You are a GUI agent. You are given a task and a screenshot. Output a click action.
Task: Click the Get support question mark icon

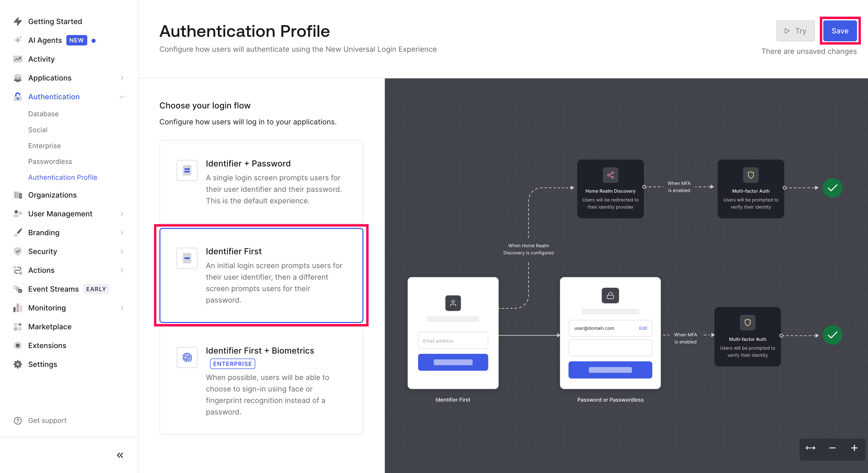pyautogui.click(x=18, y=420)
